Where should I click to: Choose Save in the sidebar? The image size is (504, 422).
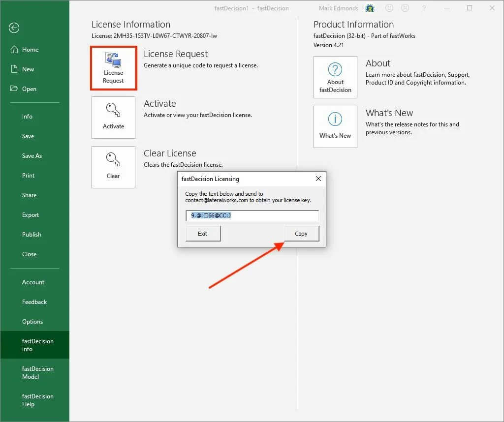point(28,136)
